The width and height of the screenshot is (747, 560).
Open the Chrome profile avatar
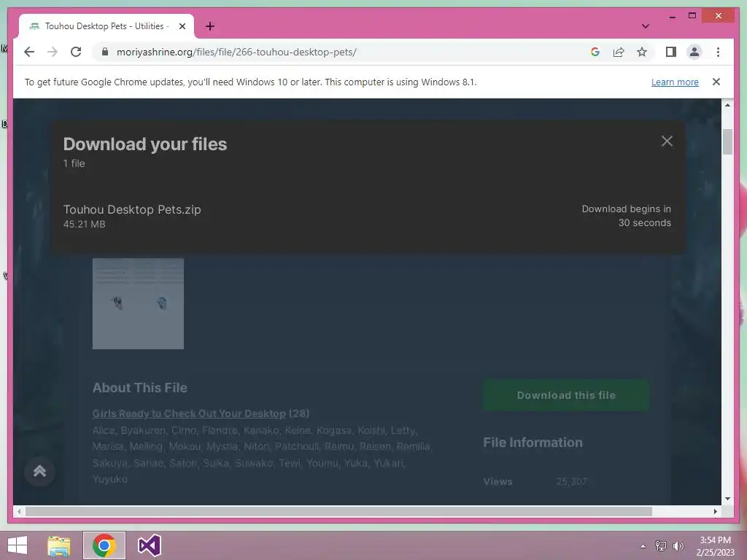(x=694, y=52)
